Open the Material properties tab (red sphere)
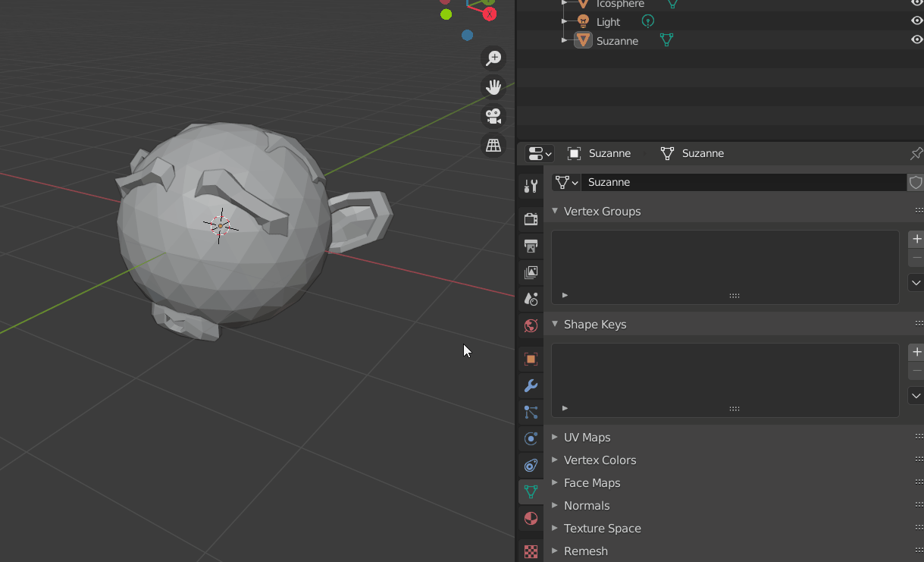The image size is (924, 562). pos(531,519)
